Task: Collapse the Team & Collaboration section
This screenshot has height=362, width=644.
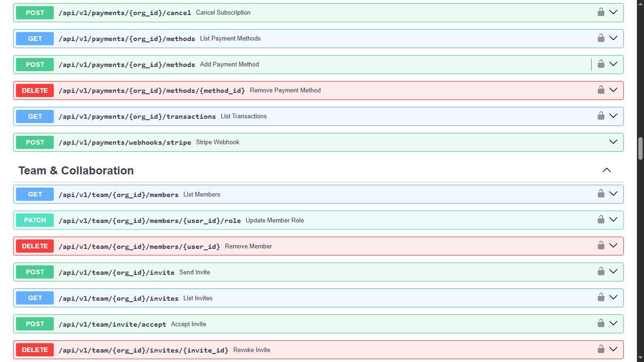Action: click(607, 170)
